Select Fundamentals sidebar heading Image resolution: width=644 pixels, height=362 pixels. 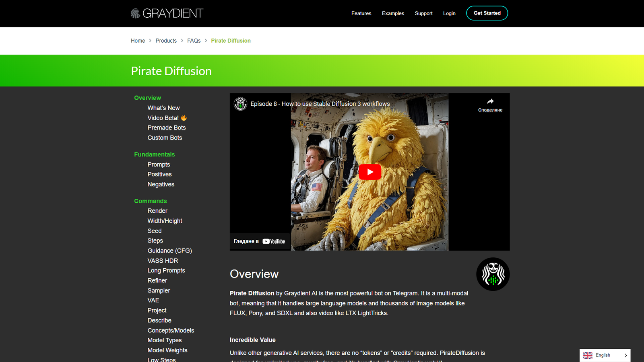[155, 154]
